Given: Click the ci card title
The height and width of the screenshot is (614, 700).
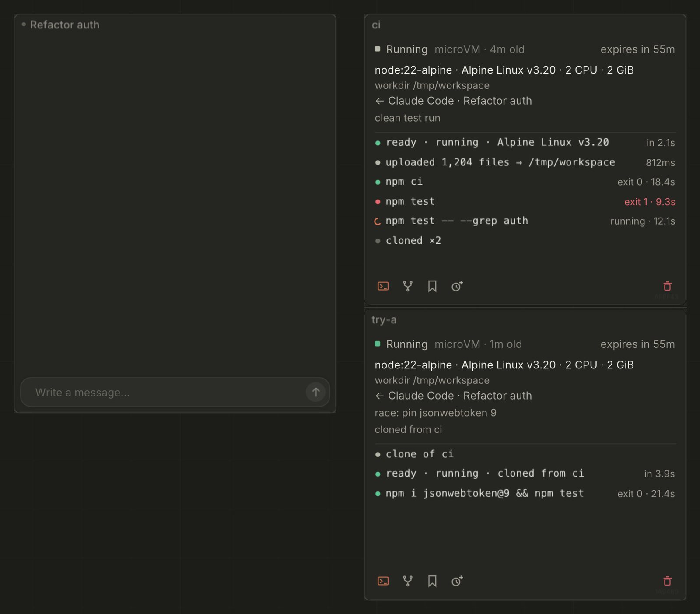Looking at the screenshot, I should pos(376,25).
